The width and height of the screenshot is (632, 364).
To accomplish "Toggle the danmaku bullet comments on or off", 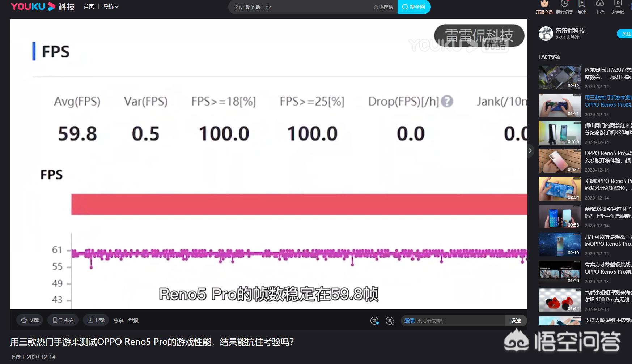I will [375, 320].
